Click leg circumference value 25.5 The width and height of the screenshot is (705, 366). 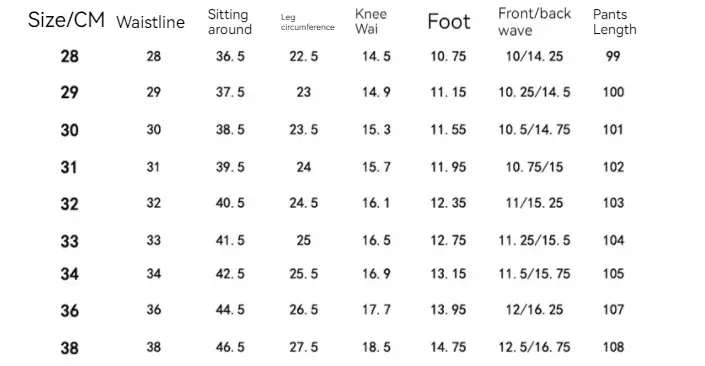point(303,274)
